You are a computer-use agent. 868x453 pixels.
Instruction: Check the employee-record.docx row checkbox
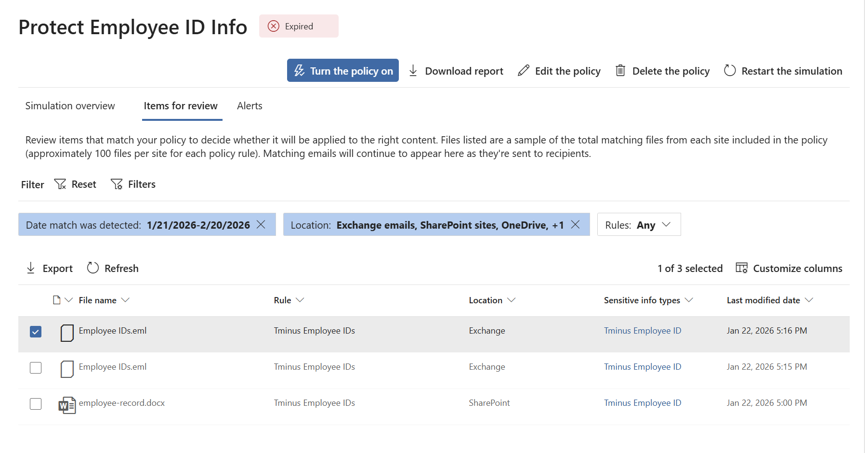36,404
